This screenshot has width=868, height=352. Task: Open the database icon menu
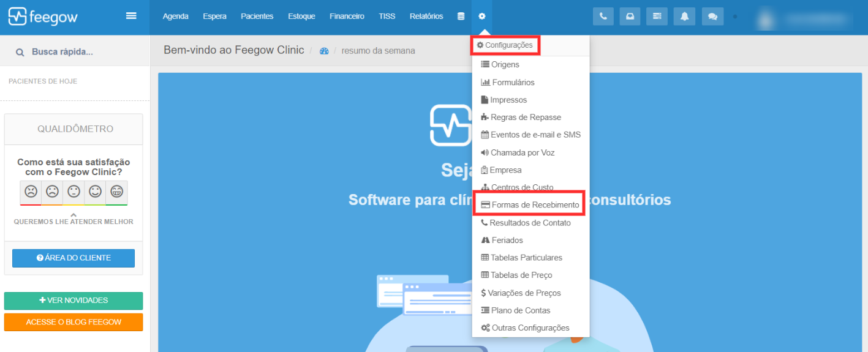point(461,17)
